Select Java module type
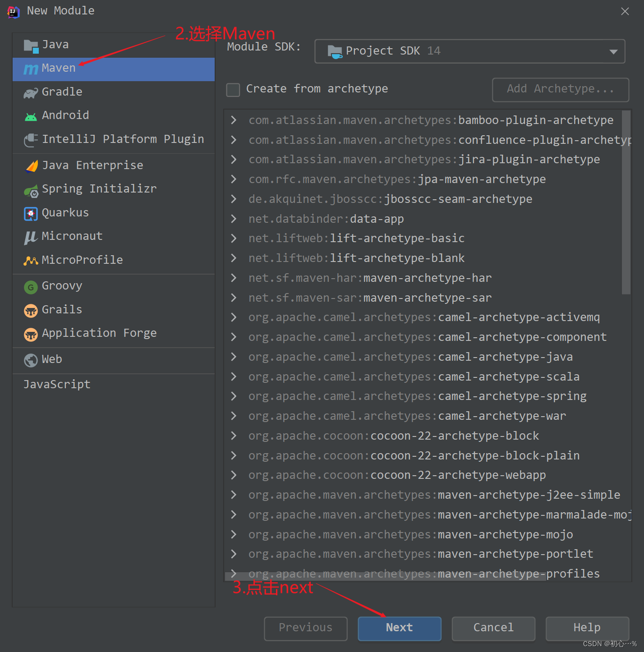Image resolution: width=644 pixels, height=652 pixels. point(114,45)
